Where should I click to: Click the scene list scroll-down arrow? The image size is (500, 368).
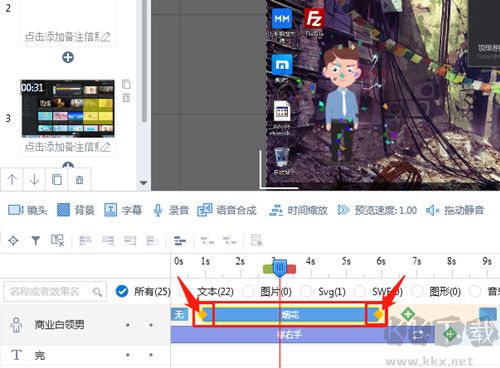143,183
